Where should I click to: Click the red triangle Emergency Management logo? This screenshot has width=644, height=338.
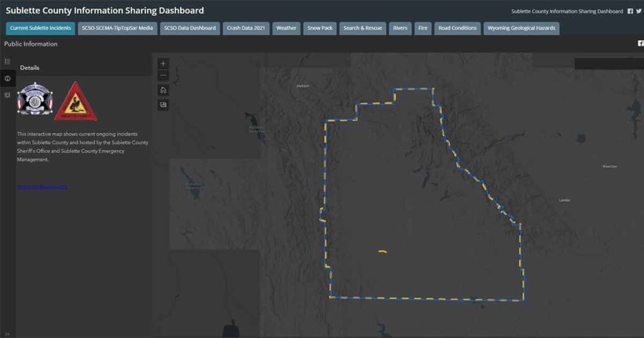75,101
